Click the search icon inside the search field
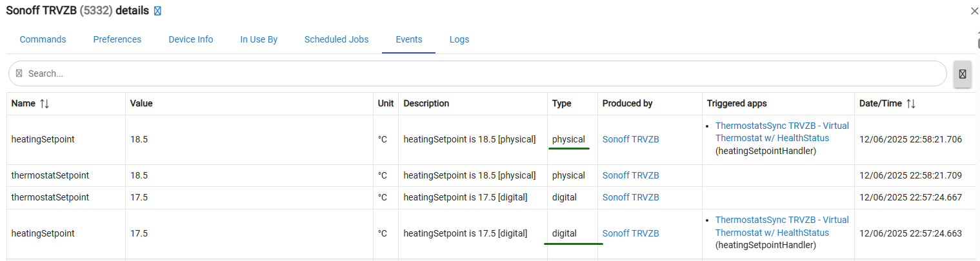 19,73
